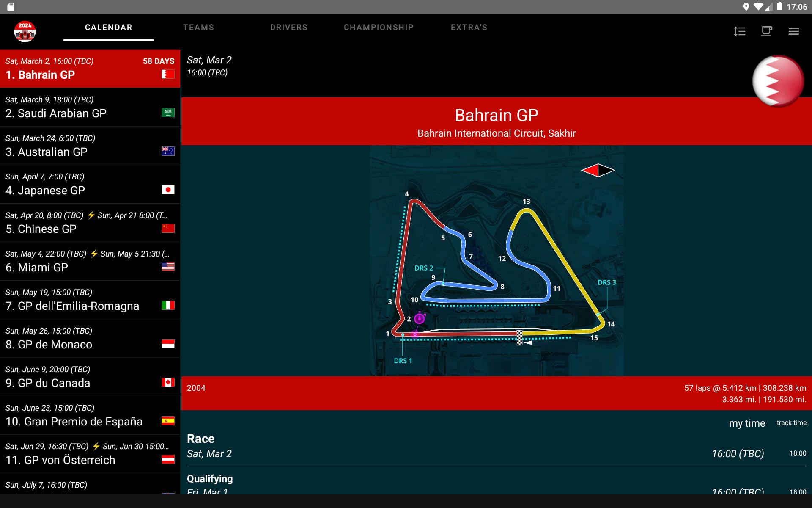This screenshot has height=508, width=812.
Task: Select 2. Saudi Arabian GP
Action: click(90, 107)
